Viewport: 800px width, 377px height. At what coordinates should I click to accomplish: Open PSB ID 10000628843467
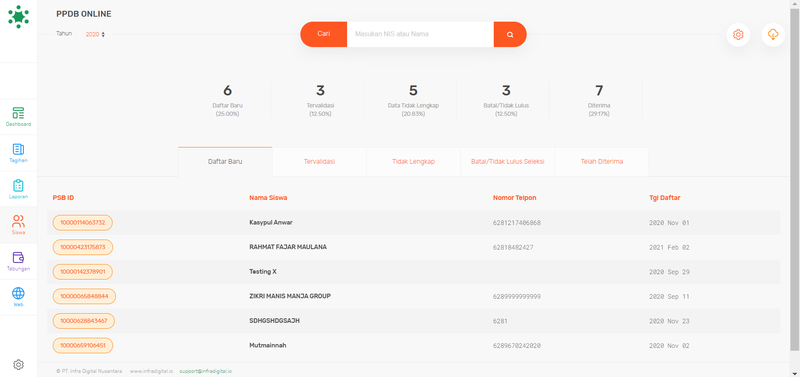point(84,321)
